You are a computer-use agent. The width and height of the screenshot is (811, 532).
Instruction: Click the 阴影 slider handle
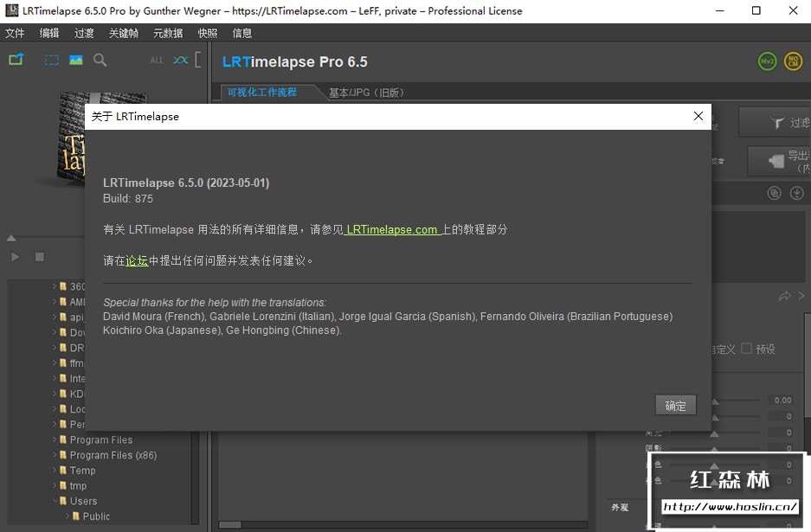pyautogui.click(x=714, y=449)
